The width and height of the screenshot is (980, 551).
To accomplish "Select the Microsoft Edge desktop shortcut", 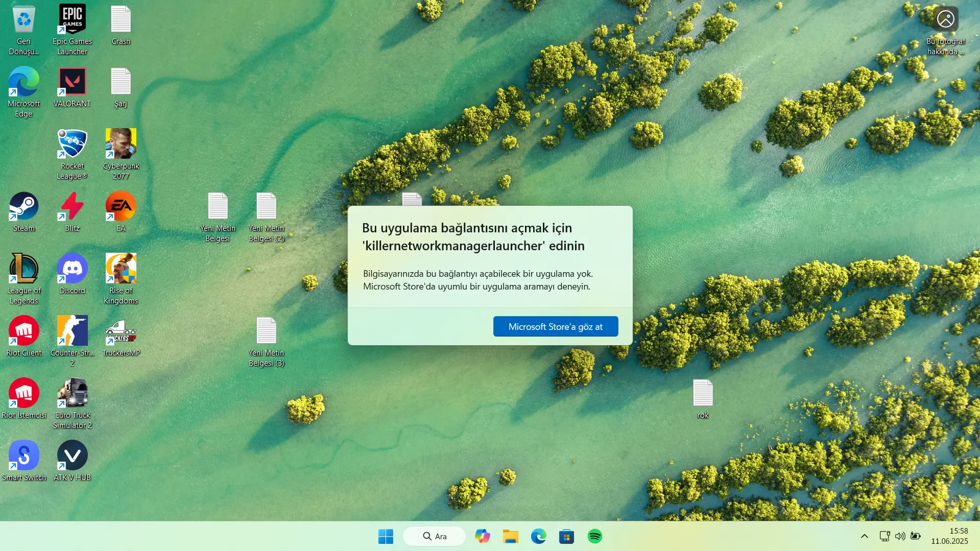I will pos(23,92).
